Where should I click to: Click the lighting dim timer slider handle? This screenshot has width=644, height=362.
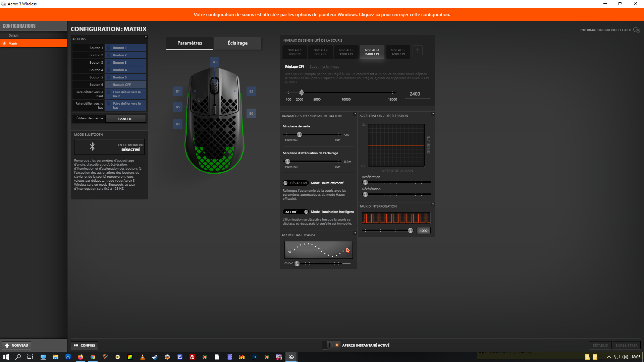(287, 162)
